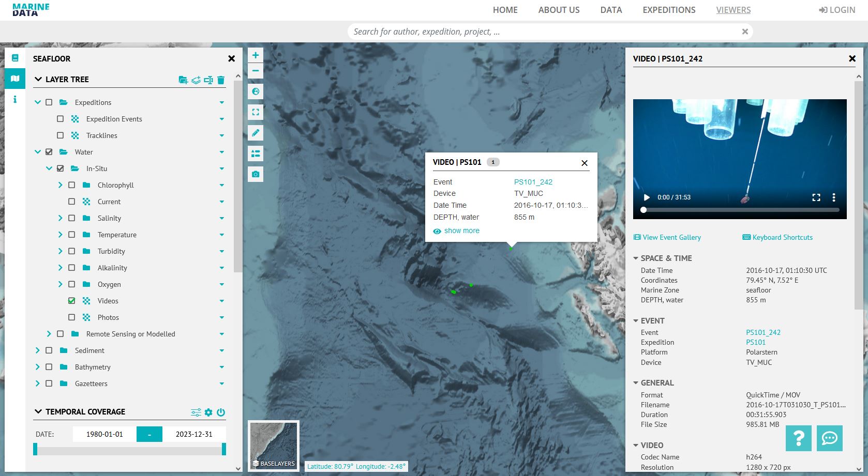868x476 pixels.
Task: Enable the Photos layer checkbox
Action: pos(72,317)
